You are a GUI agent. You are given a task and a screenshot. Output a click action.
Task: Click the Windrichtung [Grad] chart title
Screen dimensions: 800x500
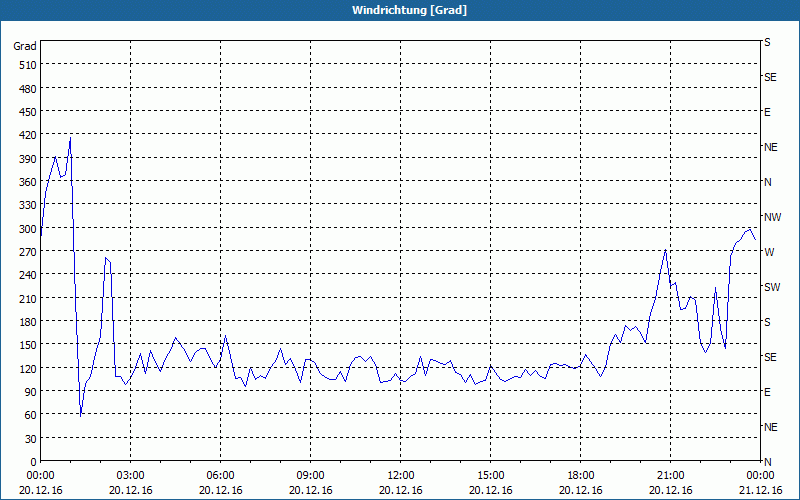(409, 10)
